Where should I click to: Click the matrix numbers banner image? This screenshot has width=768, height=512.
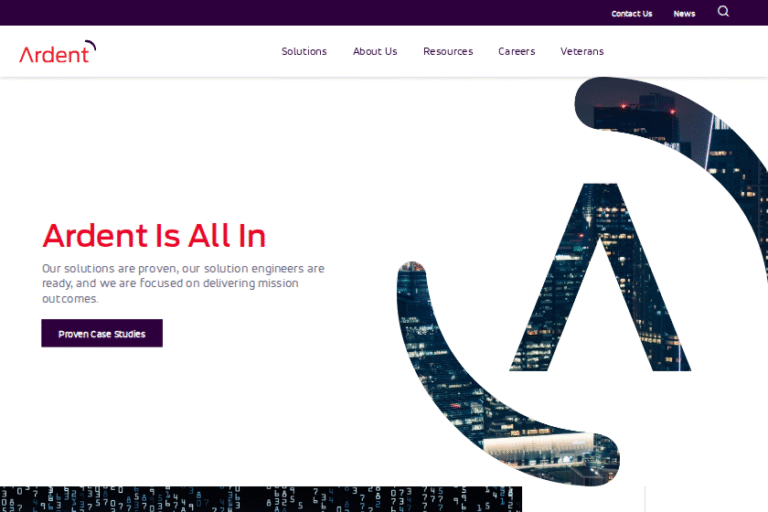[x=261, y=499]
